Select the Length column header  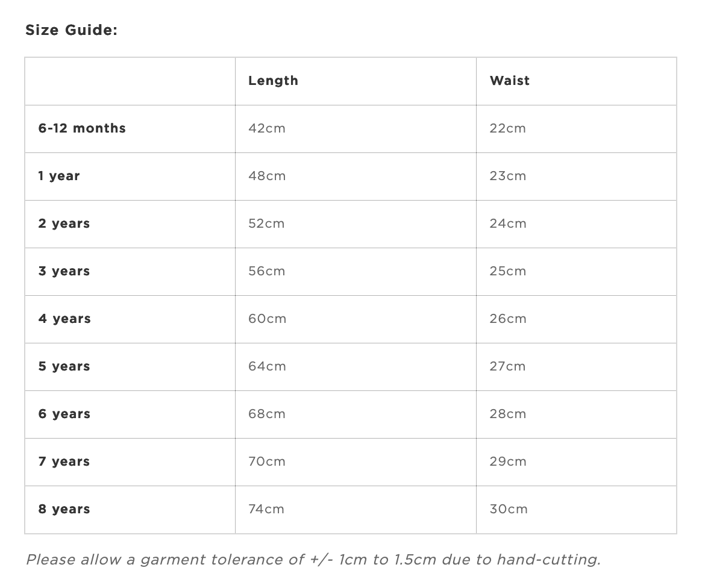(273, 81)
